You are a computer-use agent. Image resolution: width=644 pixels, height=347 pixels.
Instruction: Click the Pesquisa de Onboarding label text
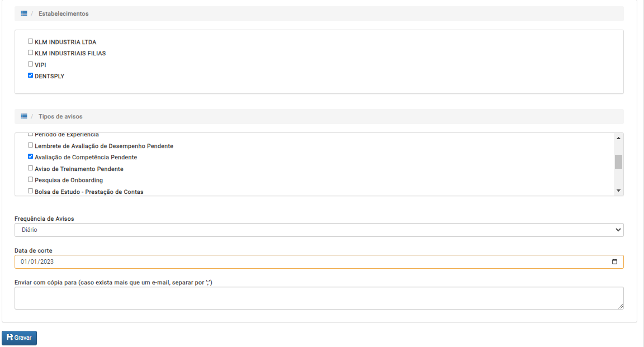(69, 180)
